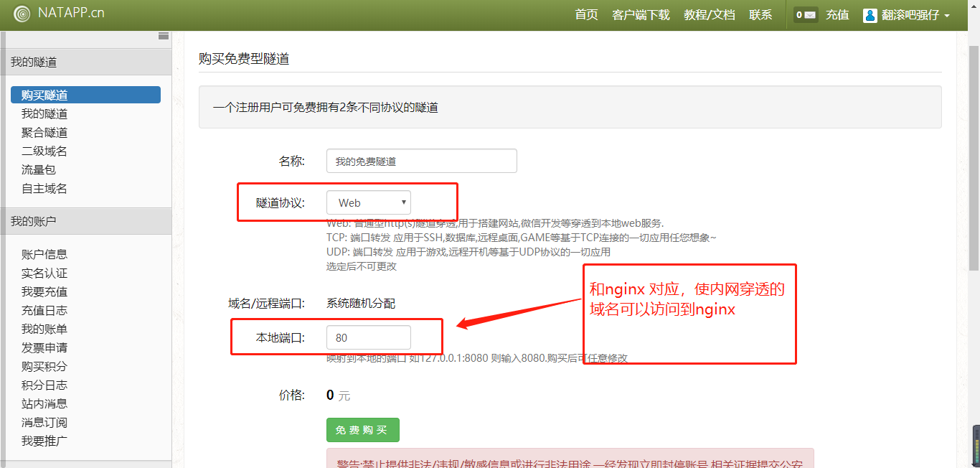Click the 购买免费型隧道 heading
This screenshot has height=468, width=980.
tap(244, 59)
